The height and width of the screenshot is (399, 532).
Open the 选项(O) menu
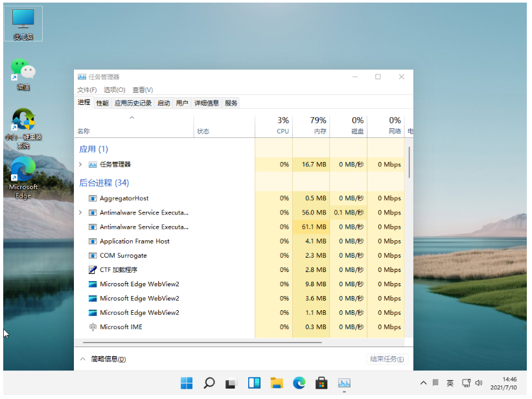pyautogui.click(x=115, y=90)
